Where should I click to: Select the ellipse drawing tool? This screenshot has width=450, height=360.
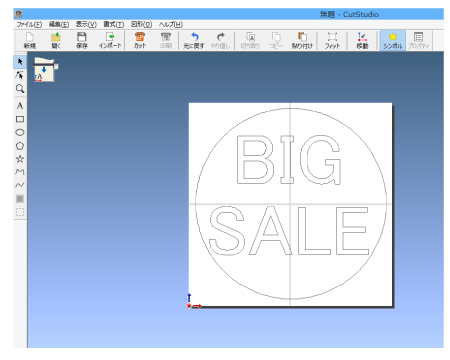coord(20,132)
